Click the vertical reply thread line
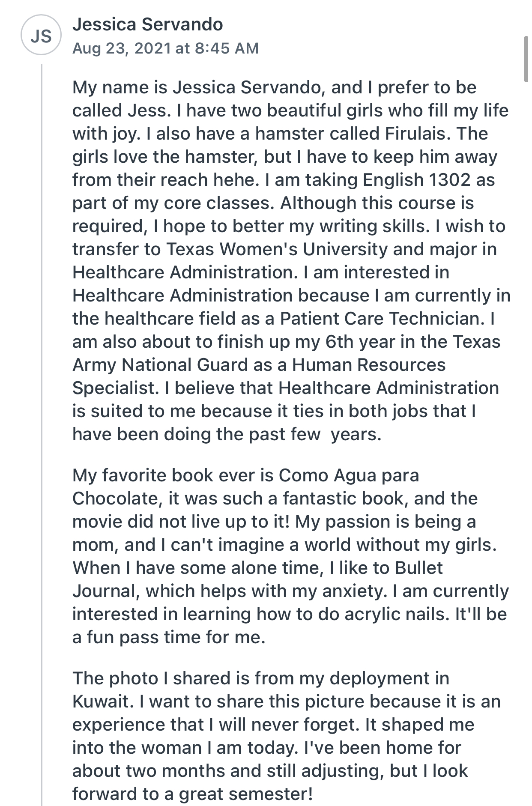Viewport: 532px width, 806px height. [x=42, y=434]
